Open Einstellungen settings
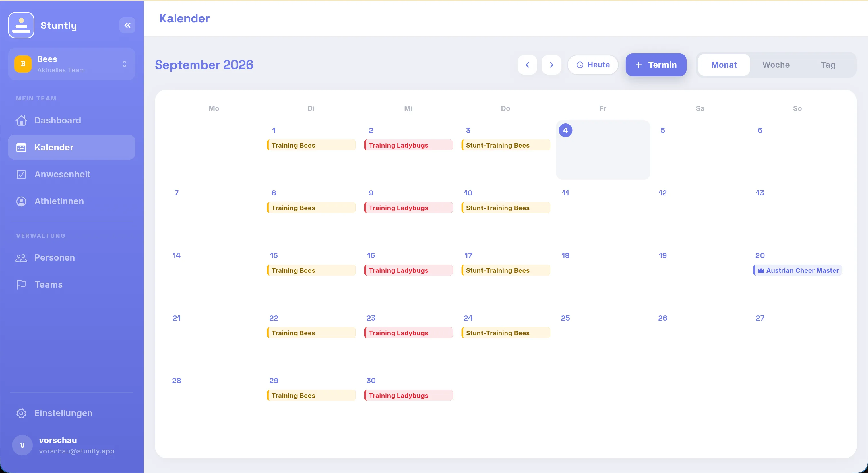Viewport: 868px width, 473px height. tap(72, 413)
